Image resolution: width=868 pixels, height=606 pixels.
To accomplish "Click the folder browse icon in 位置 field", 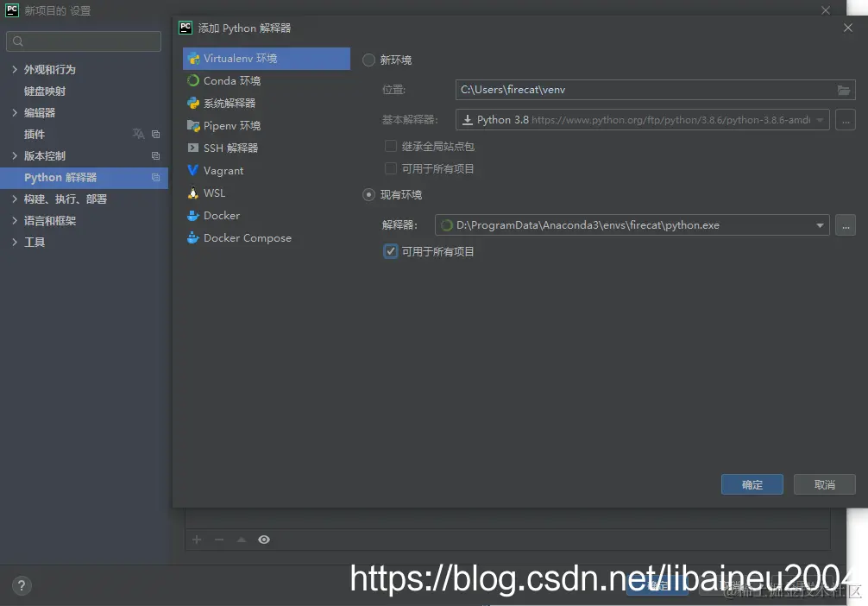I will [x=843, y=90].
